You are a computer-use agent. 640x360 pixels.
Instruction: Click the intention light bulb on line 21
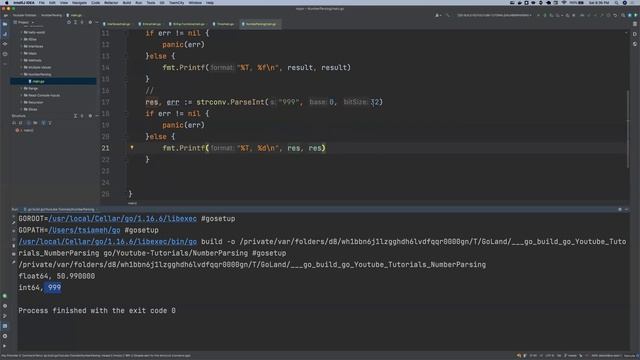tap(132, 147)
